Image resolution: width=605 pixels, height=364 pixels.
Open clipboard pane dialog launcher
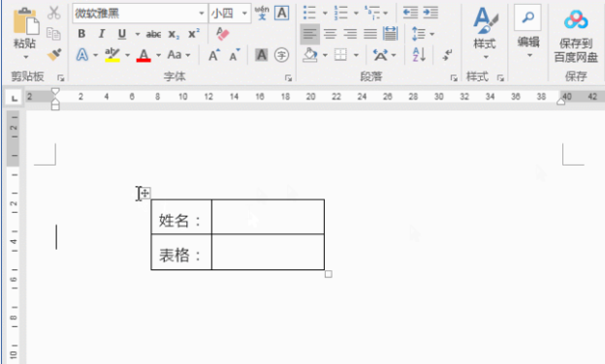pyautogui.click(x=60, y=78)
